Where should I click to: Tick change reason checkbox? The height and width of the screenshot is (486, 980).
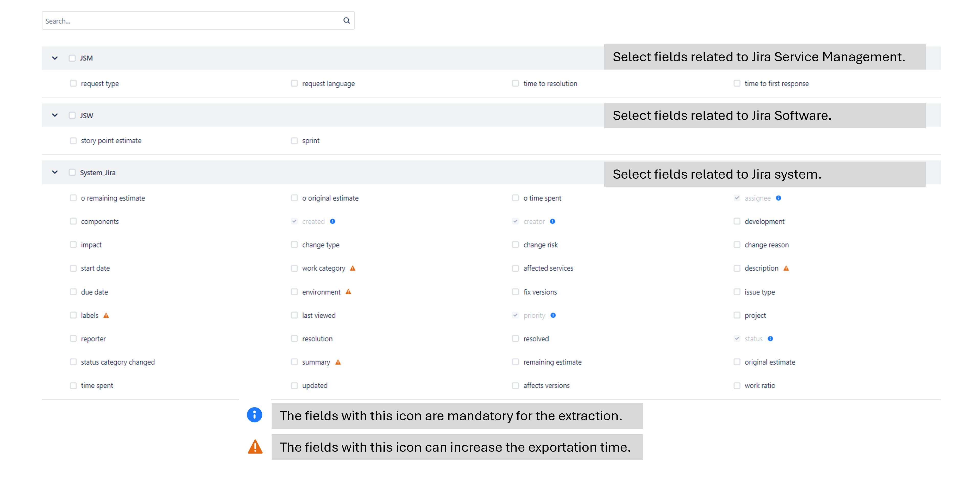coord(737,244)
